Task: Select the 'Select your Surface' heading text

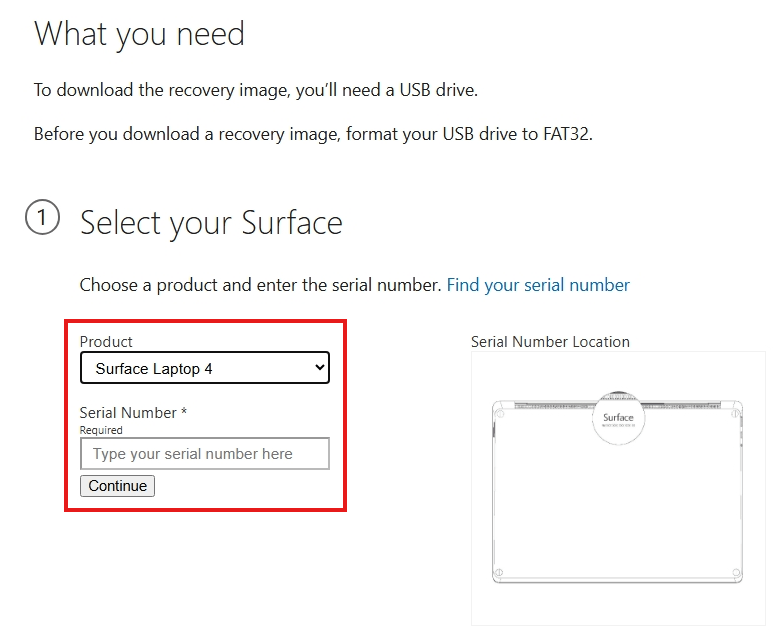Action: point(211,223)
